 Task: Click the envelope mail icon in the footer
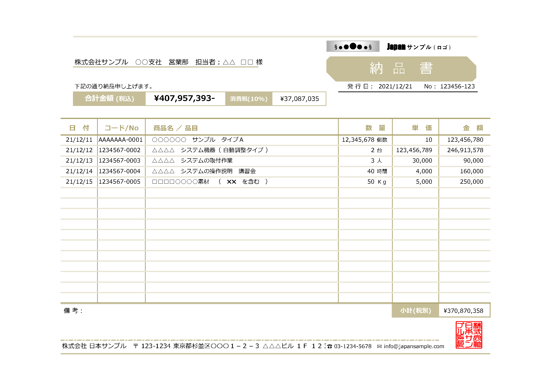point(379,346)
